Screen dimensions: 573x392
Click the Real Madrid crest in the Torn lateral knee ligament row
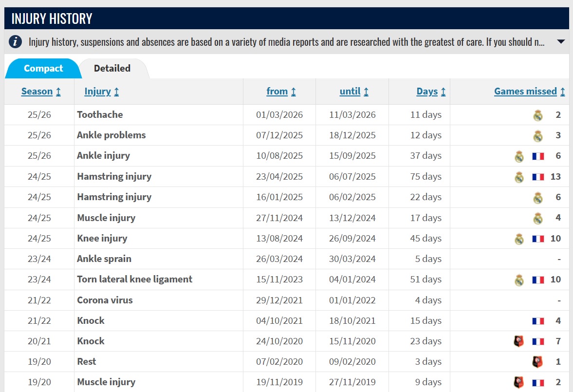[x=519, y=280]
